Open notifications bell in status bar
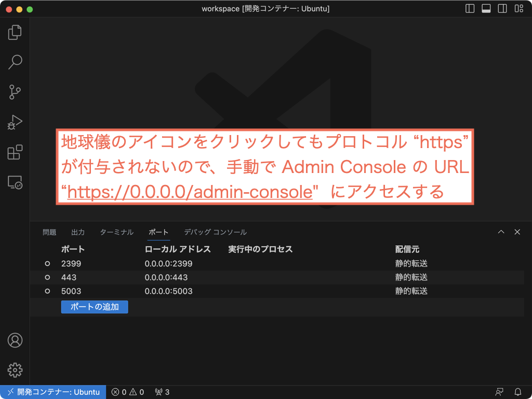 click(x=518, y=392)
